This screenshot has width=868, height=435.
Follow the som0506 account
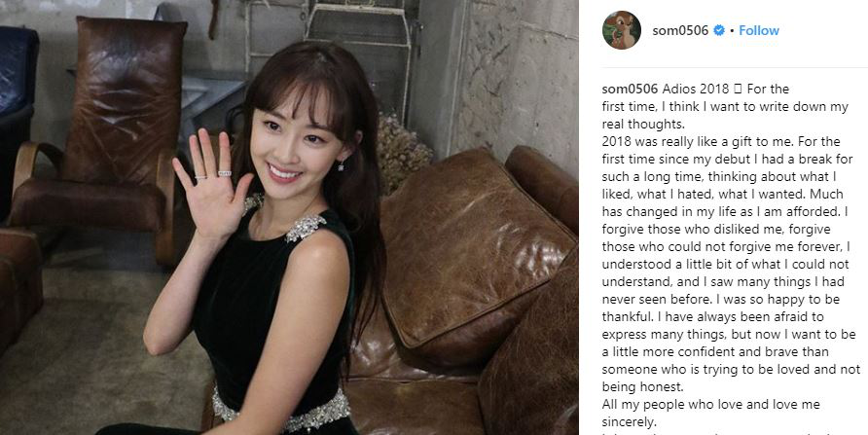click(x=759, y=30)
